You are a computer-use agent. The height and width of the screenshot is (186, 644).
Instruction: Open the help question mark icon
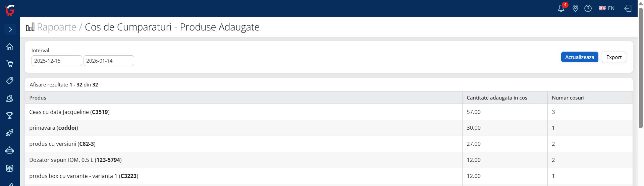click(588, 8)
